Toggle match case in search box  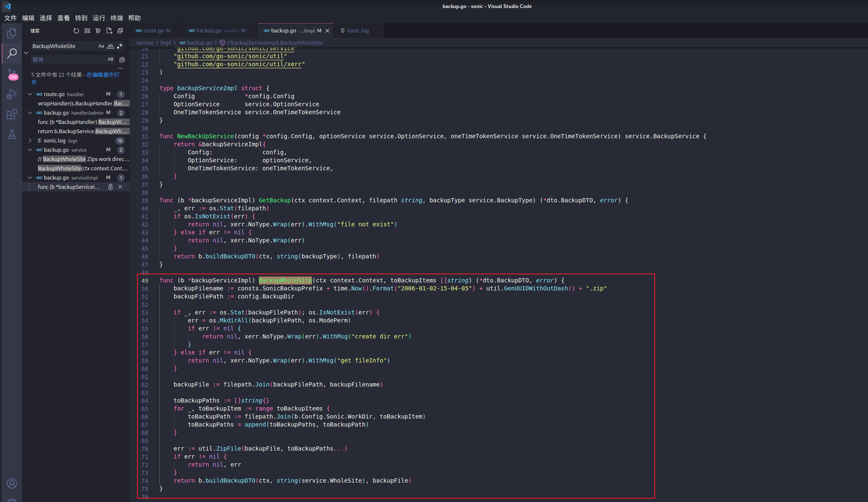point(101,46)
